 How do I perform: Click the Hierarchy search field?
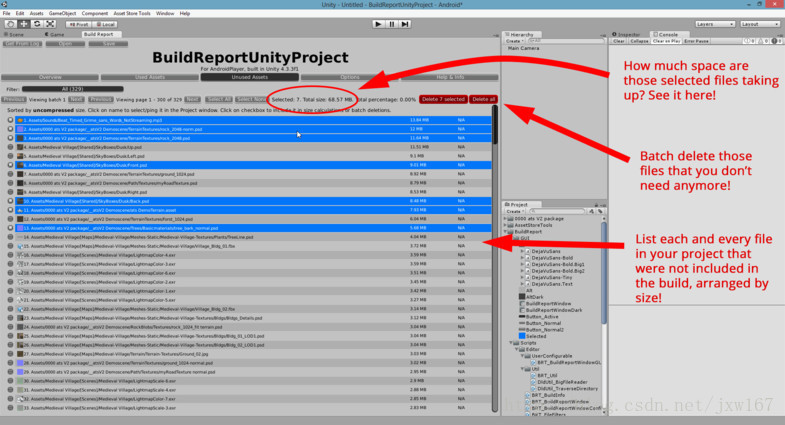coord(565,41)
